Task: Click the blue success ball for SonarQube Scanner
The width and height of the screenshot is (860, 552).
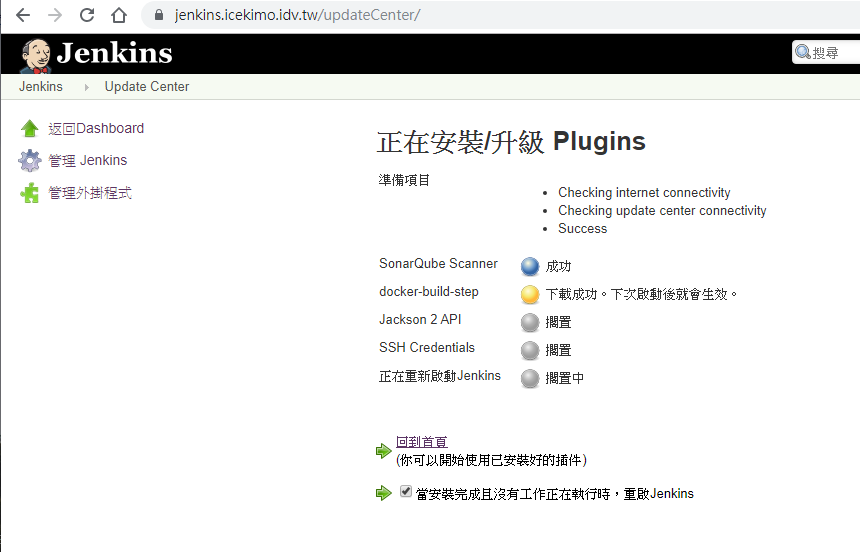Action: [x=530, y=266]
